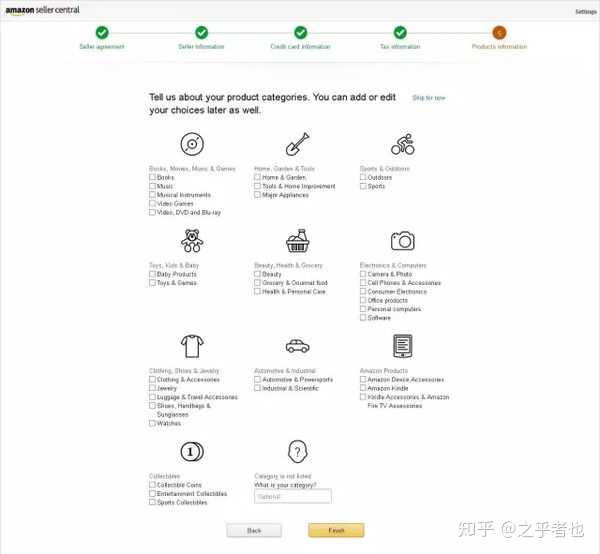The width and height of the screenshot is (600, 554).
Task: Click the Seller information step checkmark
Action: pos(202,33)
